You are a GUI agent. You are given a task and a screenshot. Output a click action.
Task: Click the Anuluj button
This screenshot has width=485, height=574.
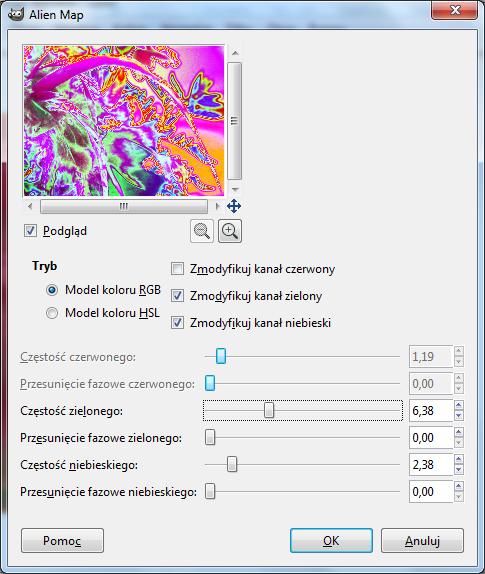[x=422, y=540]
